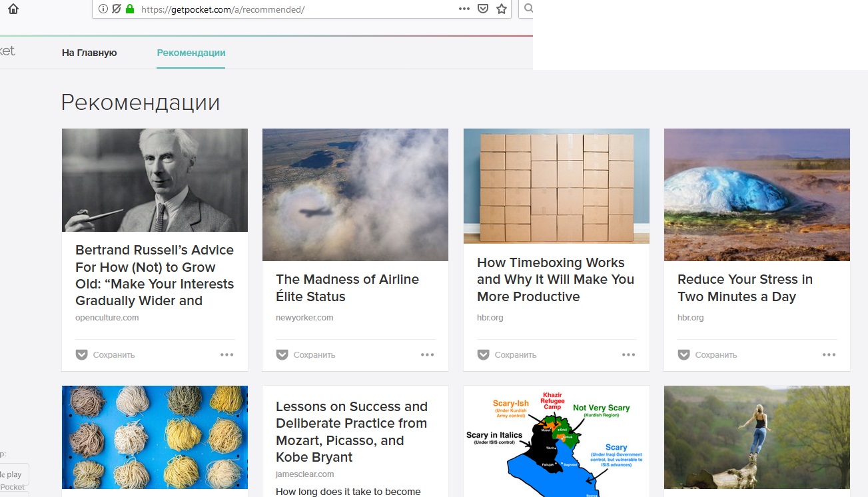Click the Pocket save icon on Timeboxing card
Screen dimensions: 868x497
click(483, 354)
